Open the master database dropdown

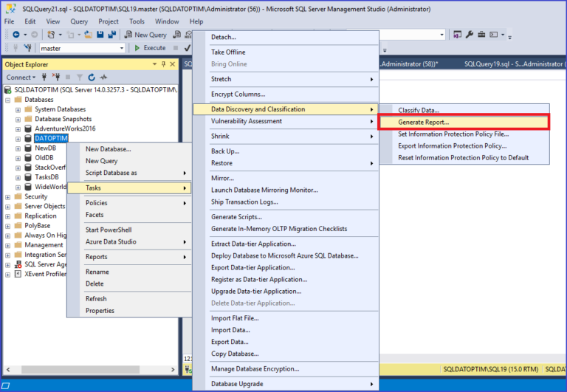pyautogui.click(x=122, y=48)
